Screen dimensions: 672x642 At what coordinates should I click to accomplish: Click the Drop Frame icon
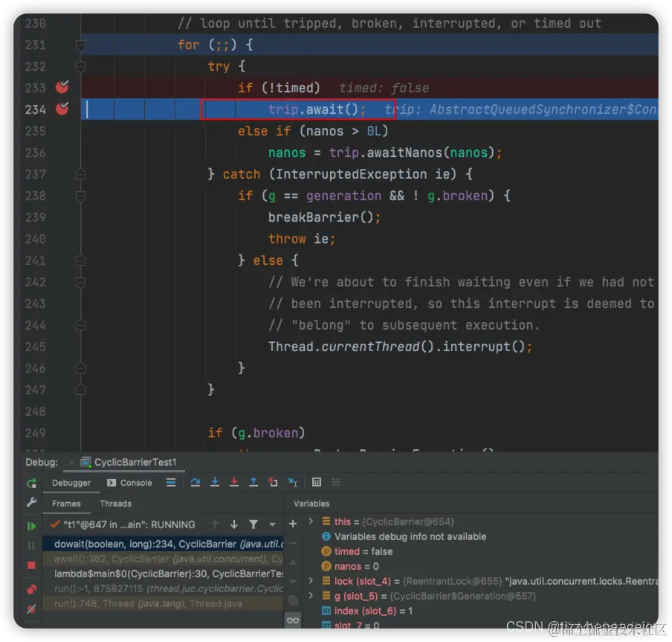tap(273, 483)
